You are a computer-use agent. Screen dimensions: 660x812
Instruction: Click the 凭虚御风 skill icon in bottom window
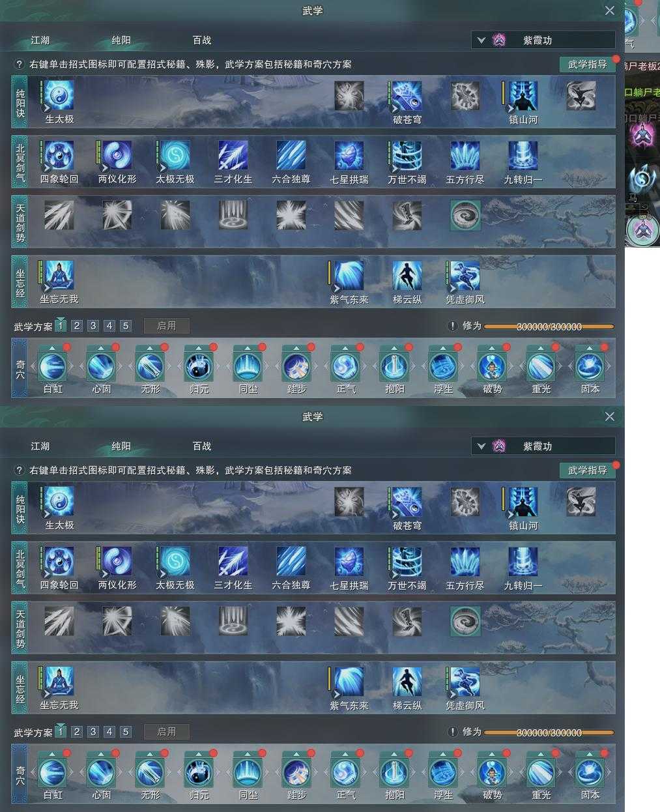click(x=465, y=682)
